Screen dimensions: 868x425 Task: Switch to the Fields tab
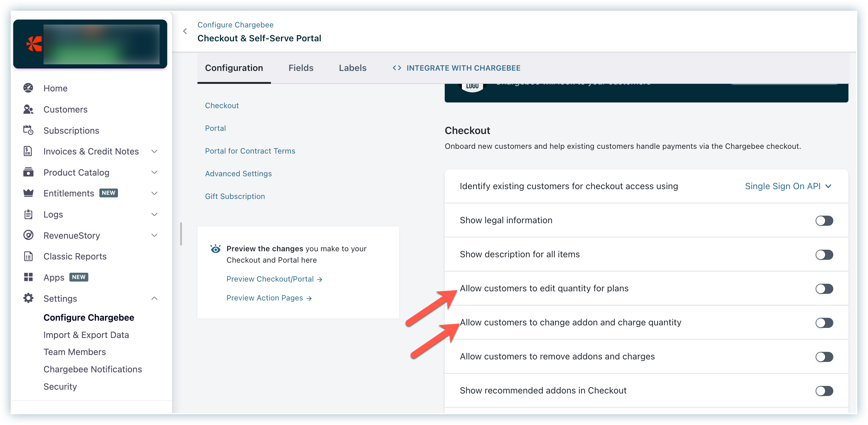tap(301, 68)
